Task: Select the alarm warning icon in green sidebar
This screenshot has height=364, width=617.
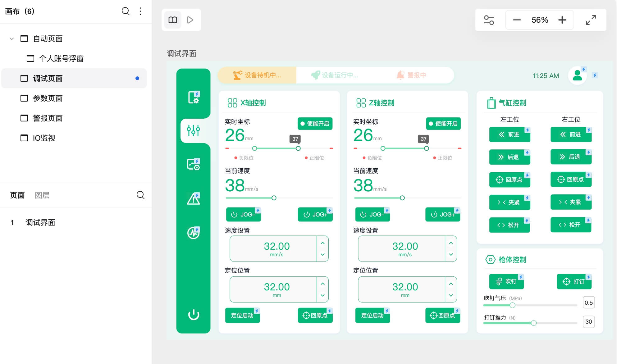Action: [194, 198]
